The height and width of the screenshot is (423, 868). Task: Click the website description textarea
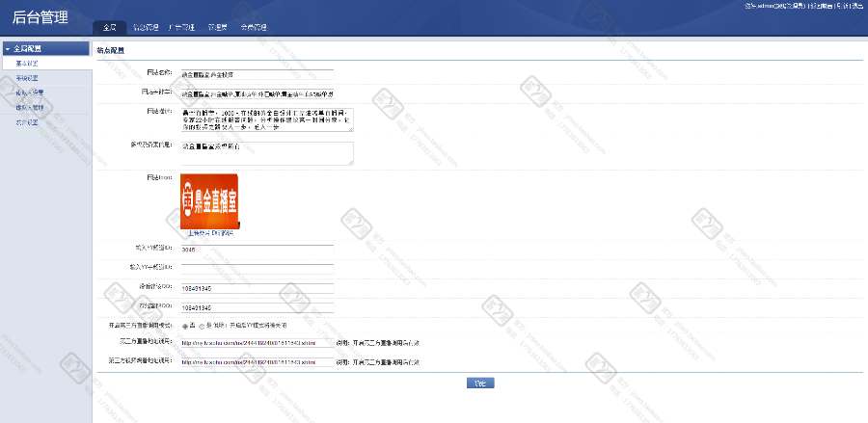(267, 120)
